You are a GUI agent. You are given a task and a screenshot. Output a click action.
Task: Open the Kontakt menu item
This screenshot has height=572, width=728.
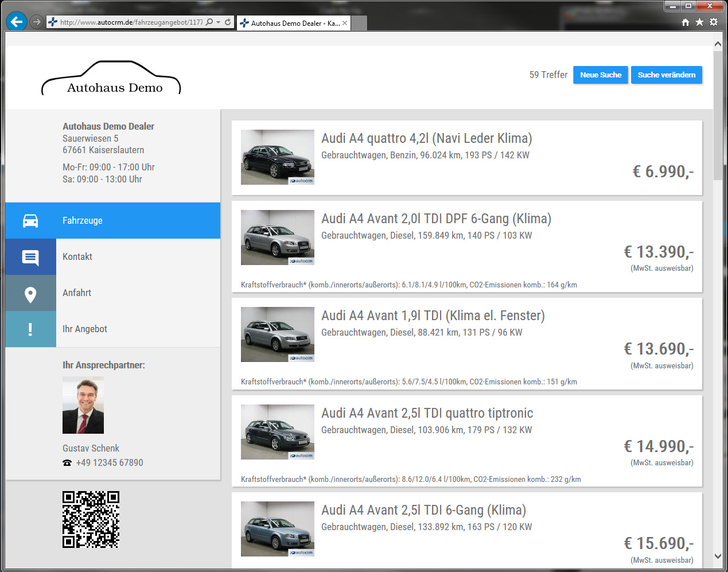pyautogui.click(x=112, y=257)
